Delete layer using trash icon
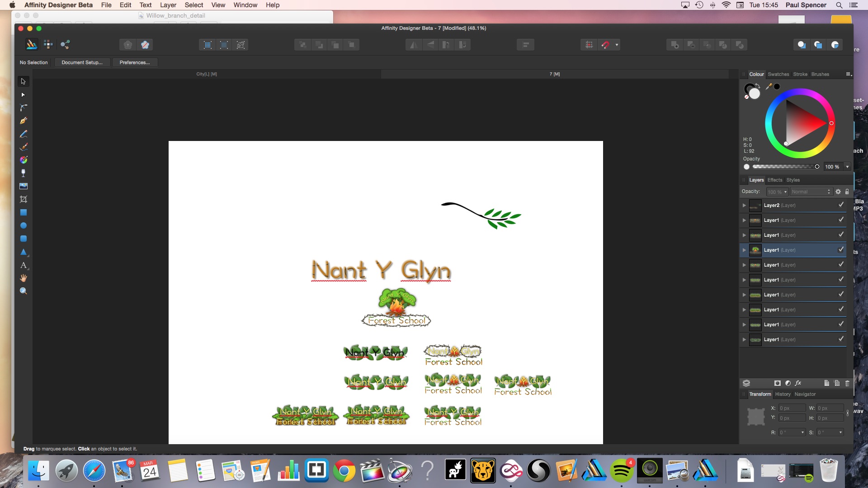The image size is (868, 488). click(x=847, y=383)
